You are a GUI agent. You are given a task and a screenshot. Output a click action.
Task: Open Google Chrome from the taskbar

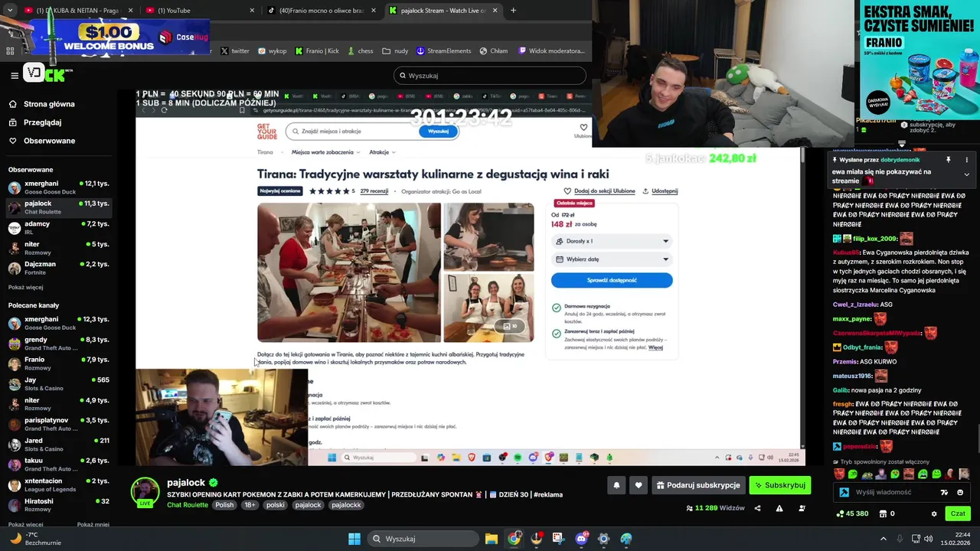coord(514,539)
